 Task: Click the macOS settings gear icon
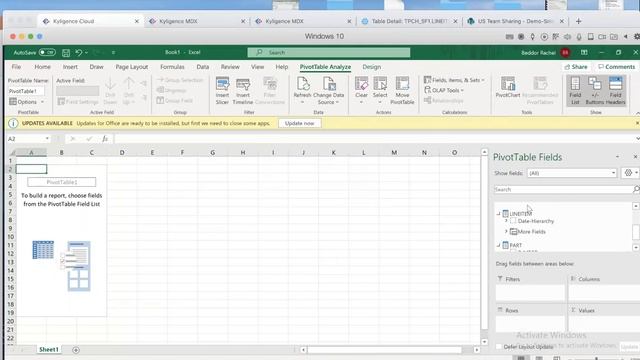tap(636, 37)
